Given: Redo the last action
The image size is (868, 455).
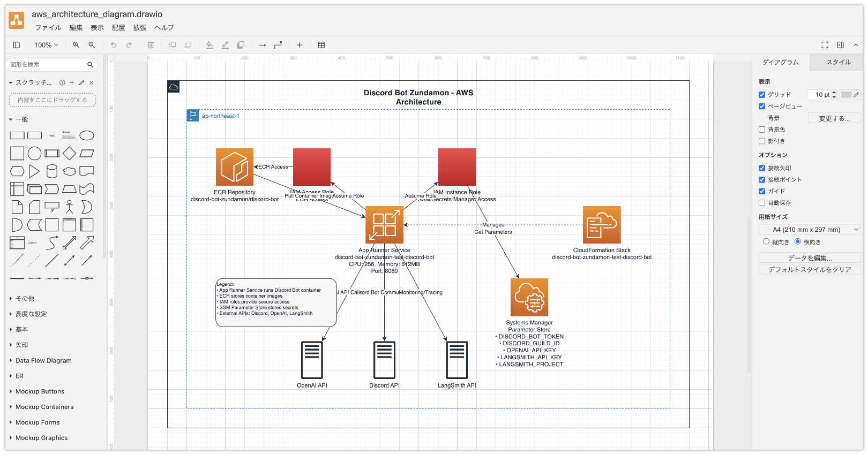Looking at the screenshot, I should tap(129, 45).
